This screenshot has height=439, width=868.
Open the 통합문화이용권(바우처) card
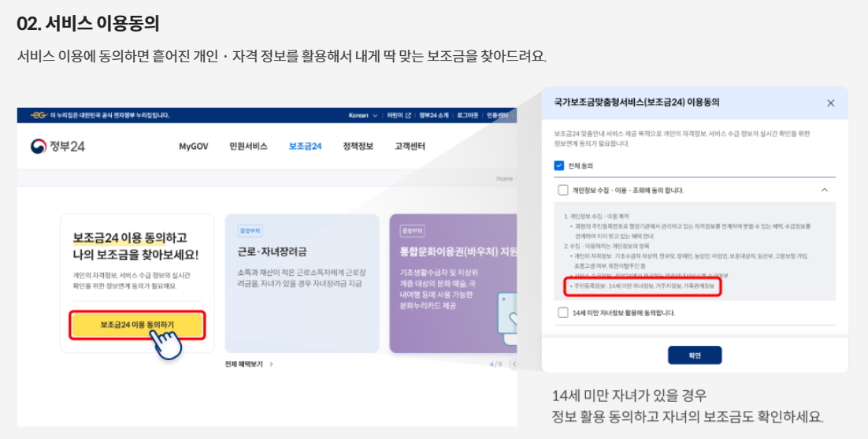point(453,284)
